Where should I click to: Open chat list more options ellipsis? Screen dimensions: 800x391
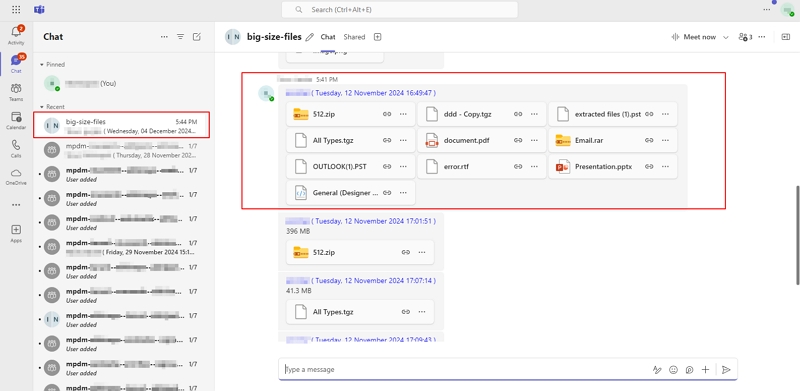coord(164,37)
